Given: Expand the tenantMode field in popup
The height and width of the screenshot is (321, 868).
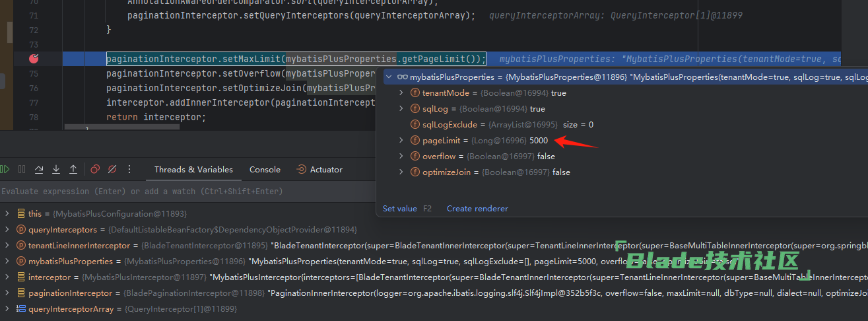Looking at the screenshot, I should click(401, 93).
